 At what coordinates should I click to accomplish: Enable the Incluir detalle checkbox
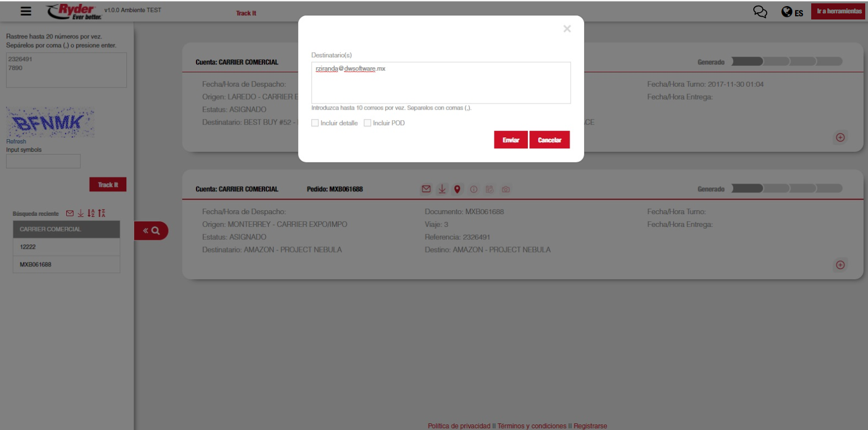tap(316, 123)
